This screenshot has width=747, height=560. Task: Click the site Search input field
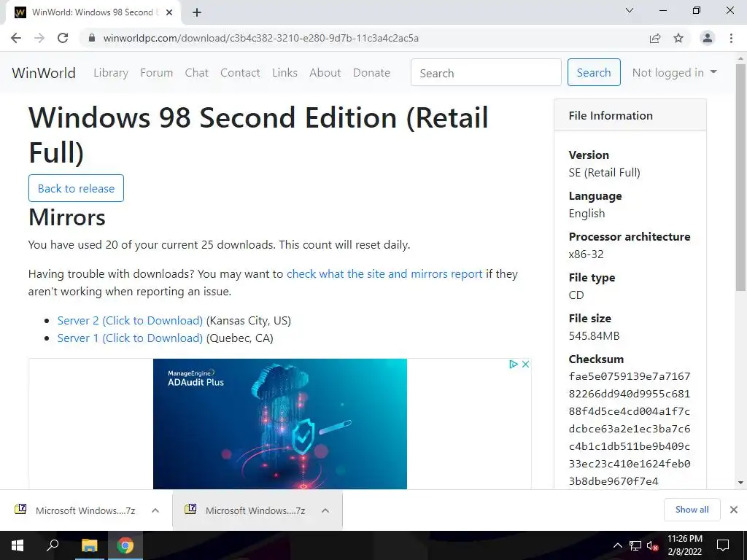coord(486,73)
